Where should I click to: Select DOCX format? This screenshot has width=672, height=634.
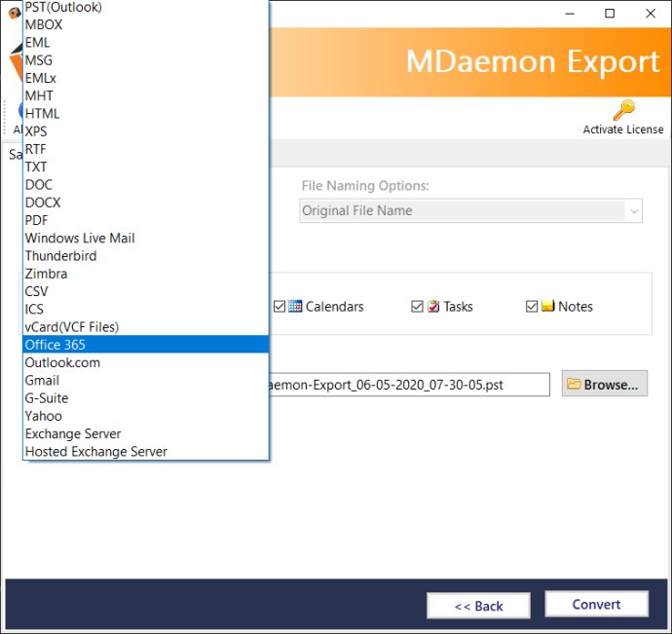click(x=146, y=203)
